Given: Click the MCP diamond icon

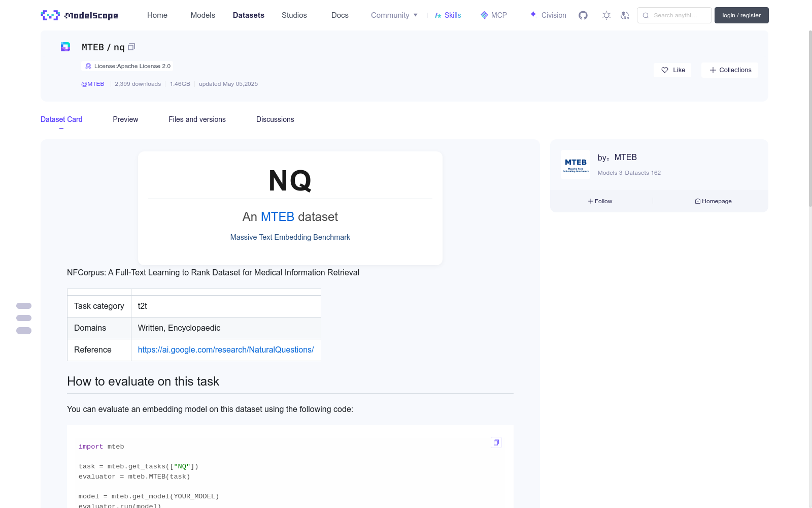Looking at the screenshot, I should (x=484, y=15).
